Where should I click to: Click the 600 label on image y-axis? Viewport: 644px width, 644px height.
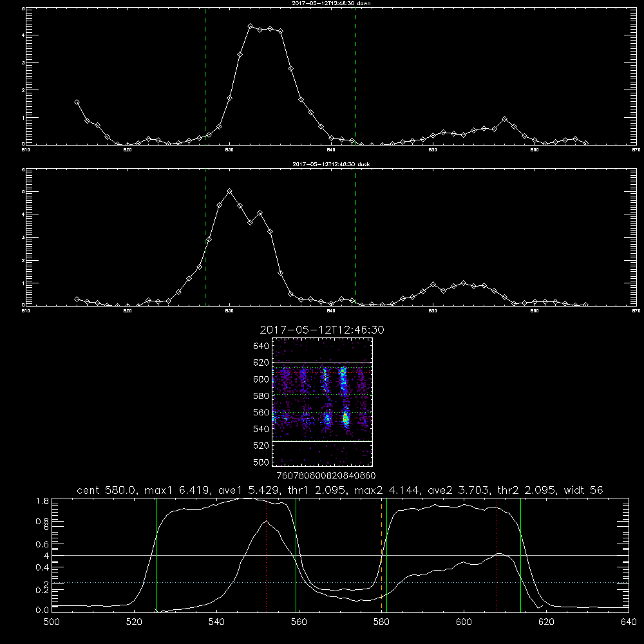tap(261, 379)
